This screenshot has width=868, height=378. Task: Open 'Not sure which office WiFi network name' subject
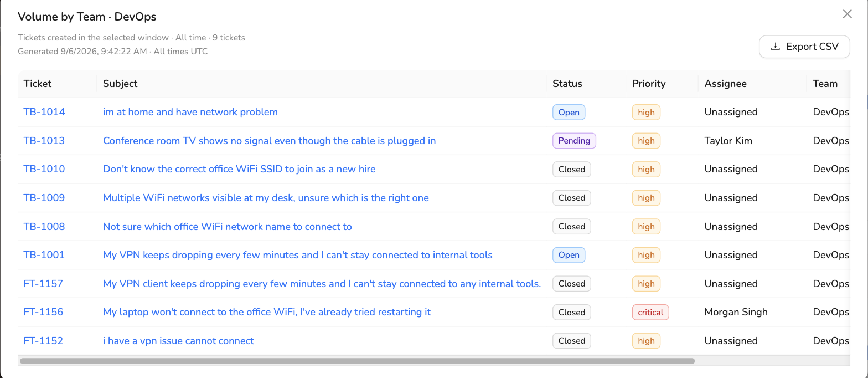point(228,227)
